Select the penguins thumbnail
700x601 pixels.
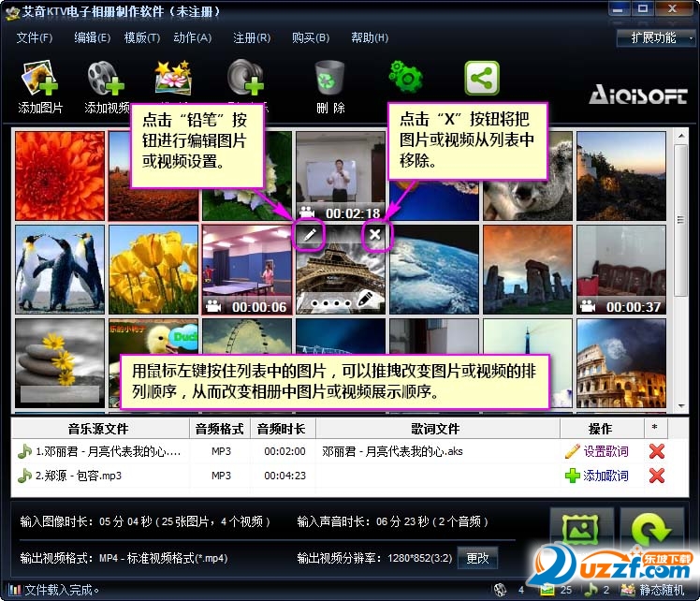pos(60,270)
